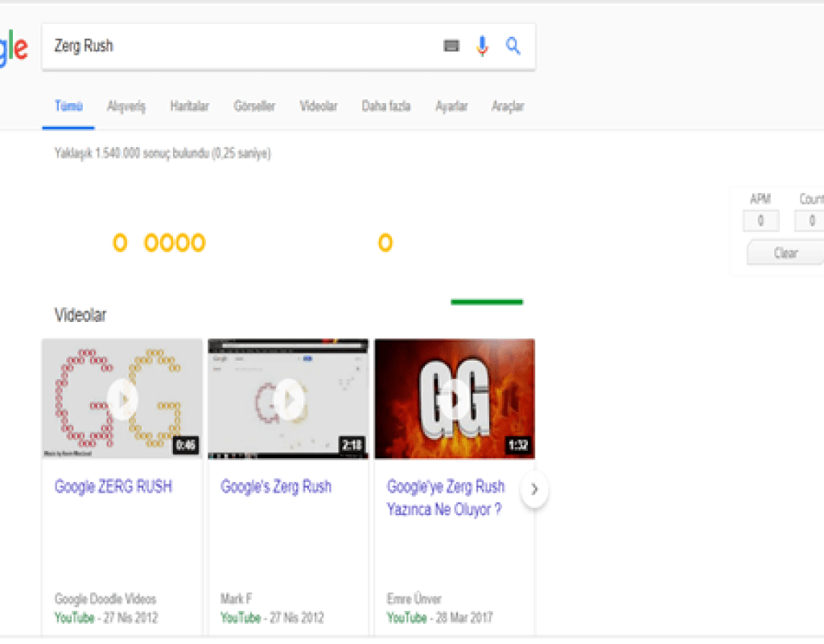Open the Daha fazla menu

(386, 106)
